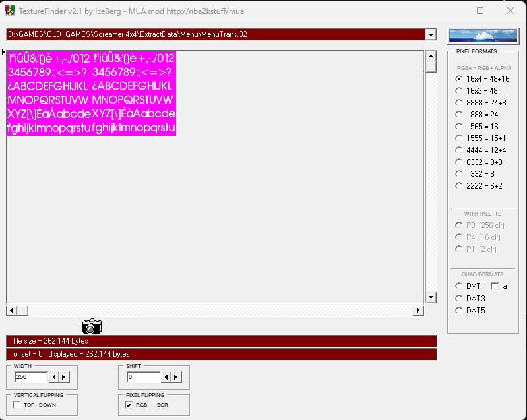Image resolution: width=527 pixels, height=420 pixels.
Task: Close the TextureFinder window
Action: (511, 11)
